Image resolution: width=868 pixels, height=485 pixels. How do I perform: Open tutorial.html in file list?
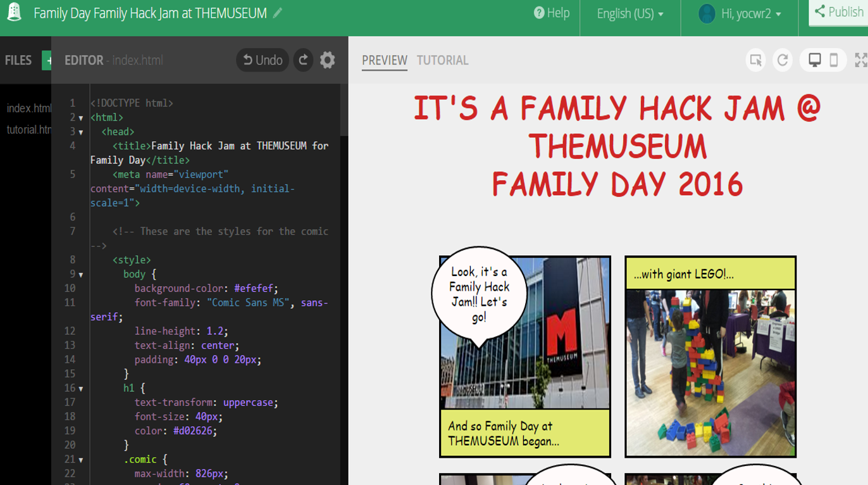click(x=28, y=130)
